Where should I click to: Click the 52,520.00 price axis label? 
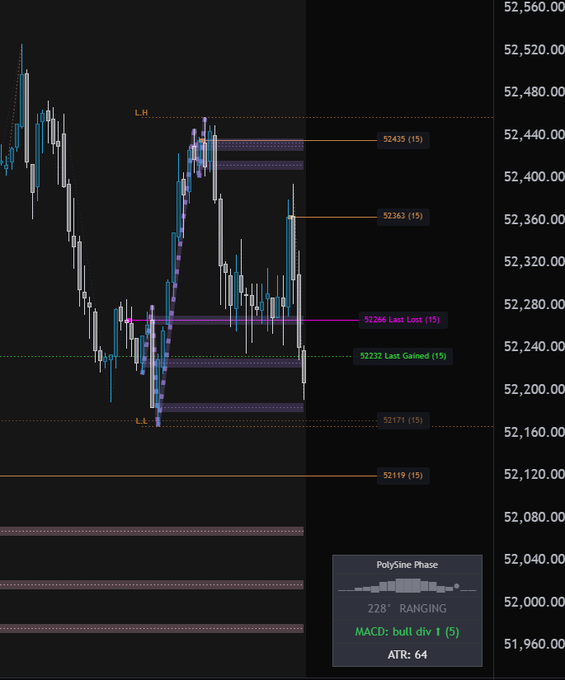click(534, 49)
